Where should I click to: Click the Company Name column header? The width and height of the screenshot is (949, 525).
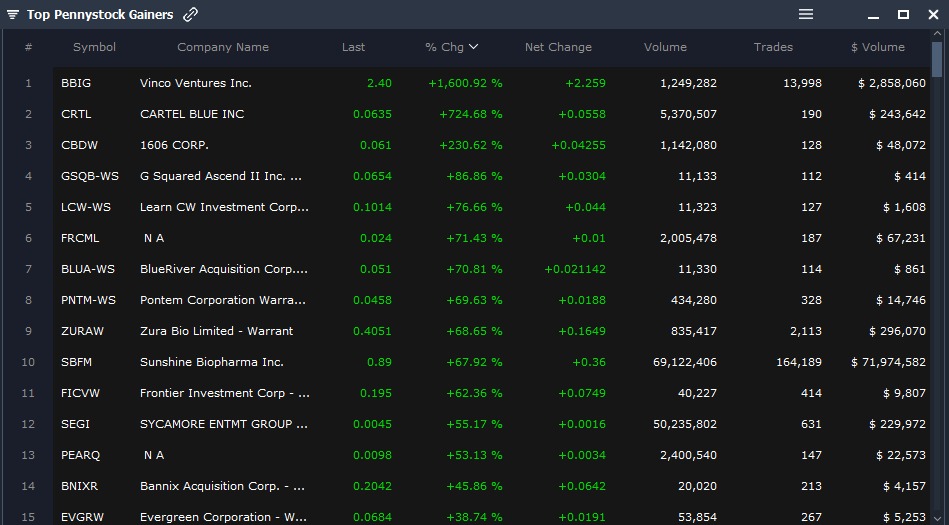[223, 47]
